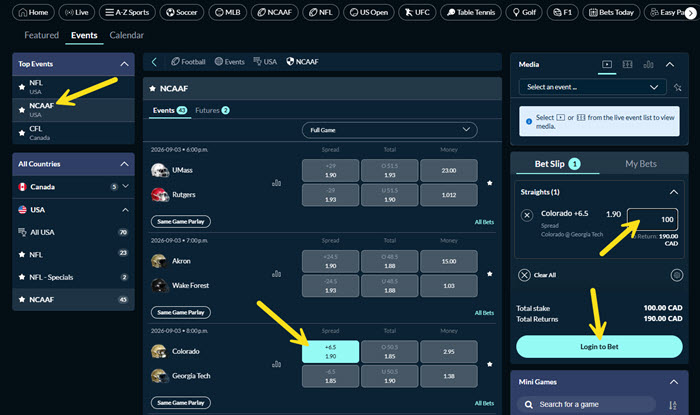
Task: Open Same Game Parlay for UMass game
Action: pyautogui.click(x=181, y=221)
